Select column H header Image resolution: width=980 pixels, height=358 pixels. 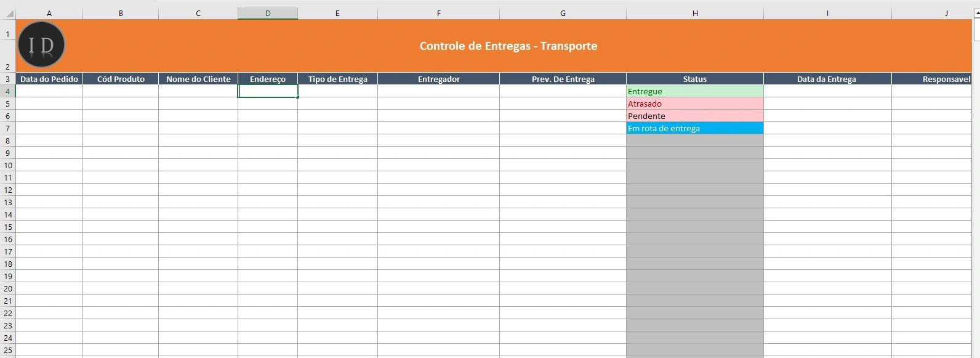click(695, 13)
